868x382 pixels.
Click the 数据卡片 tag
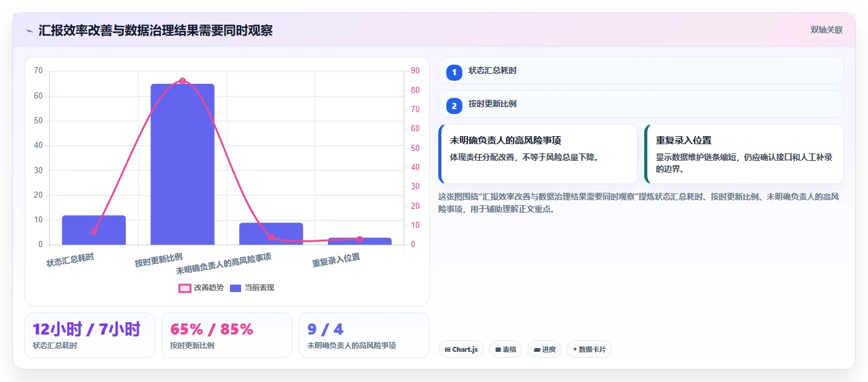click(589, 349)
